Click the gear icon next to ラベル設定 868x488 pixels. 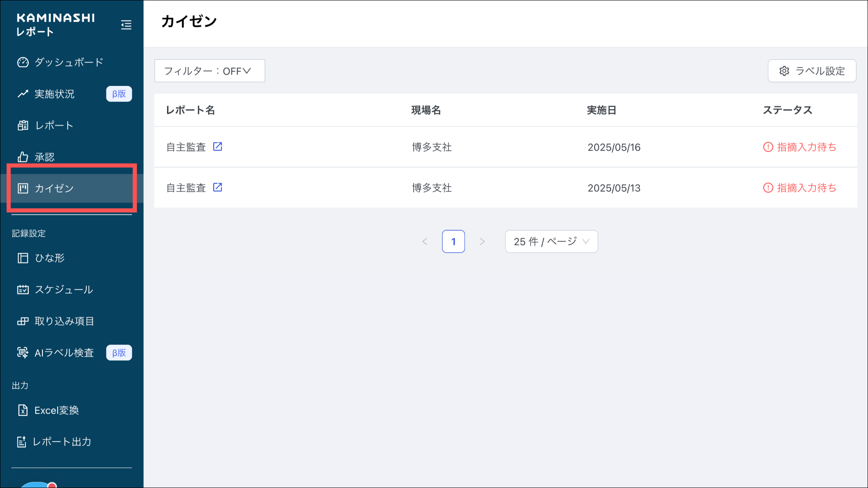pyautogui.click(x=784, y=71)
